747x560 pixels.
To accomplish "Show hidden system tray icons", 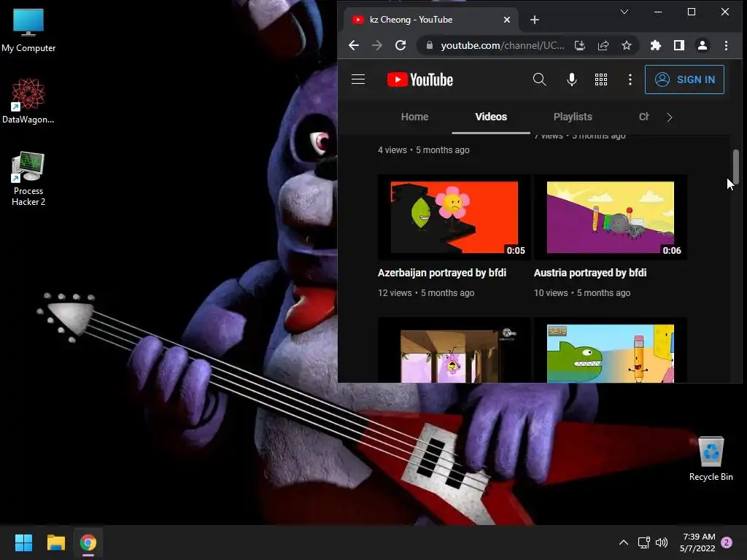I will coord(623,542).
